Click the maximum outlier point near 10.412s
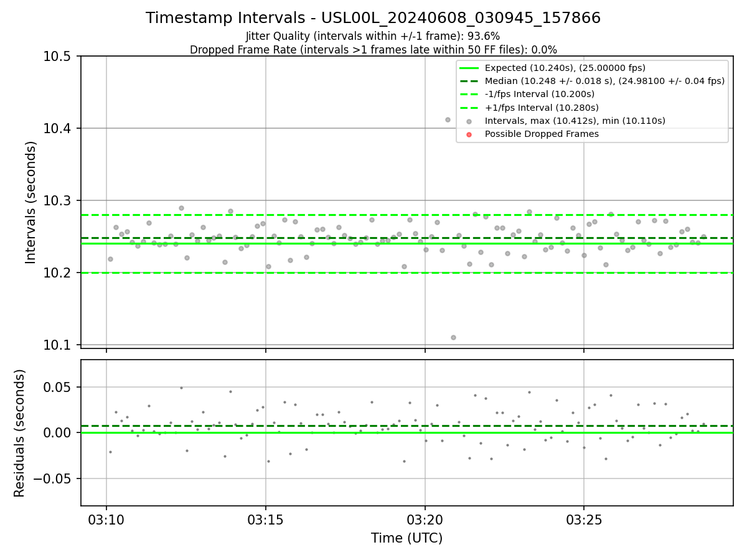This screenshot has height=560, width=747. coord(448,119)
